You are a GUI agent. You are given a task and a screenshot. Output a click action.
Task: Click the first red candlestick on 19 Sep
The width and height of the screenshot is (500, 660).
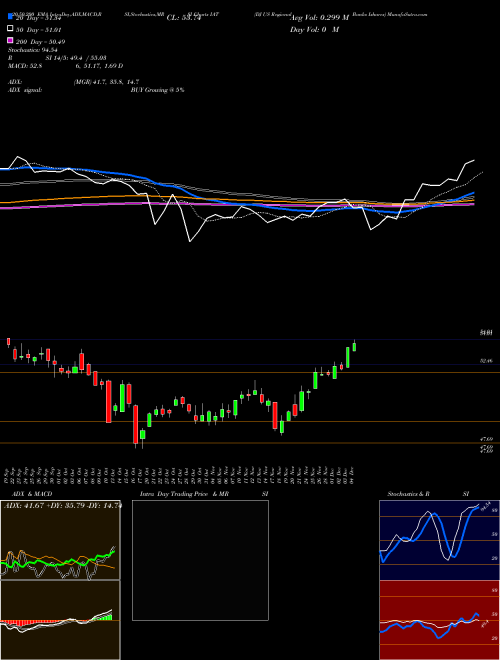[8, 342]
